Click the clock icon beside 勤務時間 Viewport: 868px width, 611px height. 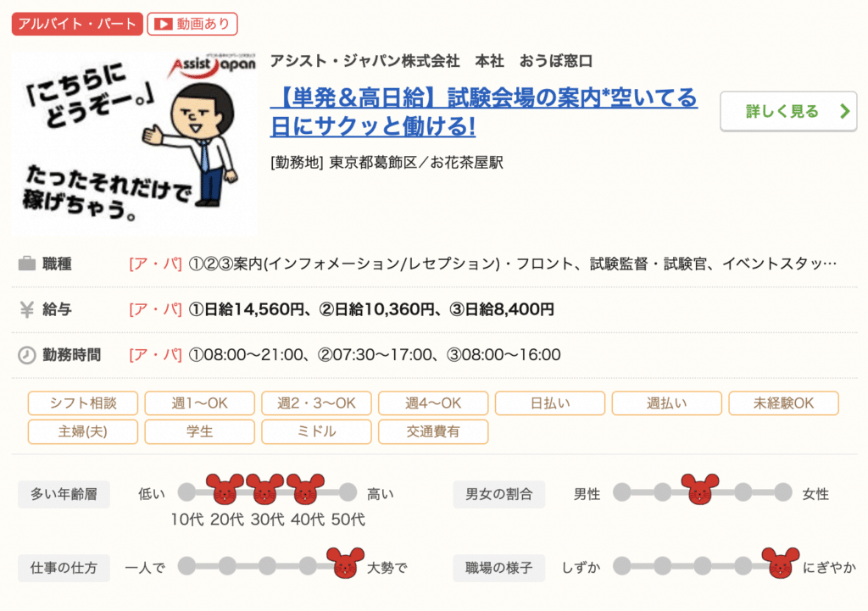click(26, 355)
